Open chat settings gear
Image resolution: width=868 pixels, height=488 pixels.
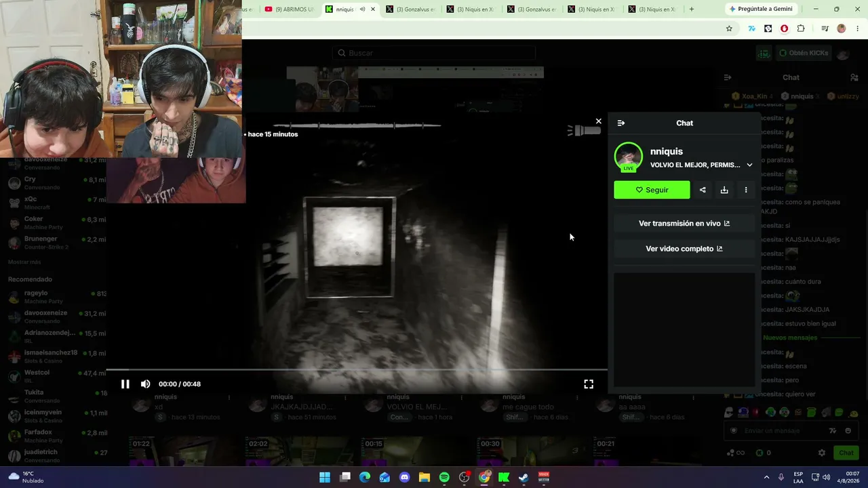tap(822, 453)
